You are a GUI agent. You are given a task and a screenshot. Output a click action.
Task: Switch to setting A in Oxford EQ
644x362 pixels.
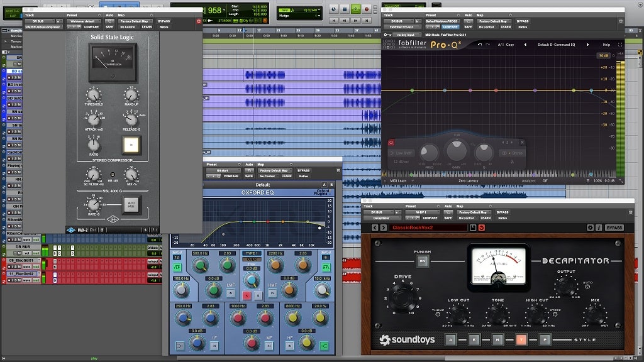tap(324, 185)
